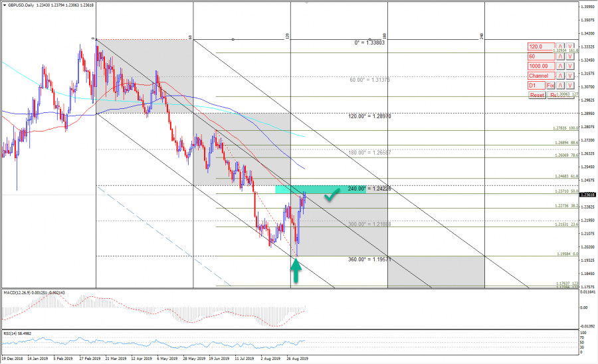Step the D1 timeframe up with its arrow
This screenshot has width=598, height=364.
(560, 86)
